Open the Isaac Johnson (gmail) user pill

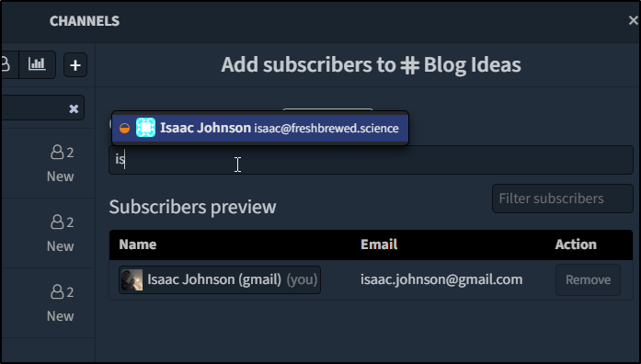[x=220, y=279]
